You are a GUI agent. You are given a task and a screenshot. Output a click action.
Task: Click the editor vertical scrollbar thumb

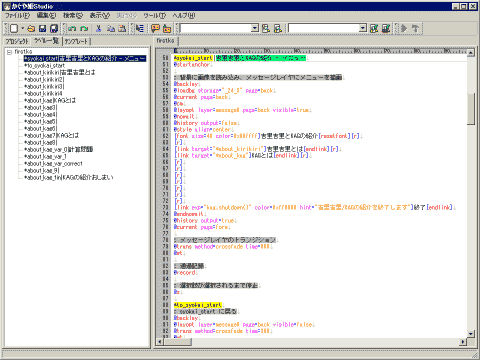[470, 109]
